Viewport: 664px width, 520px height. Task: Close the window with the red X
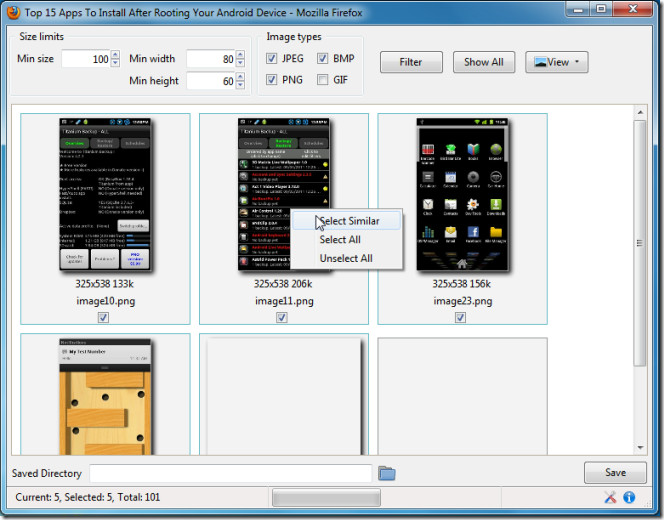(633, 9)
